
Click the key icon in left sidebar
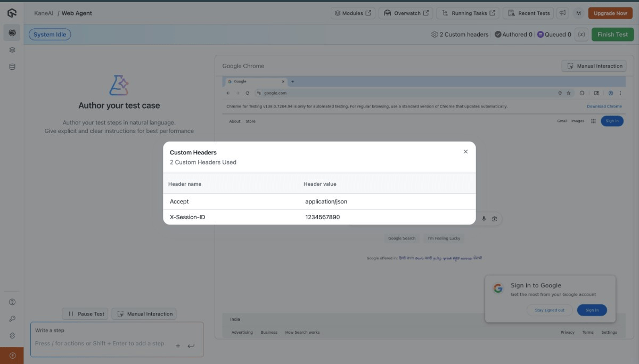(x=12, y=319)
